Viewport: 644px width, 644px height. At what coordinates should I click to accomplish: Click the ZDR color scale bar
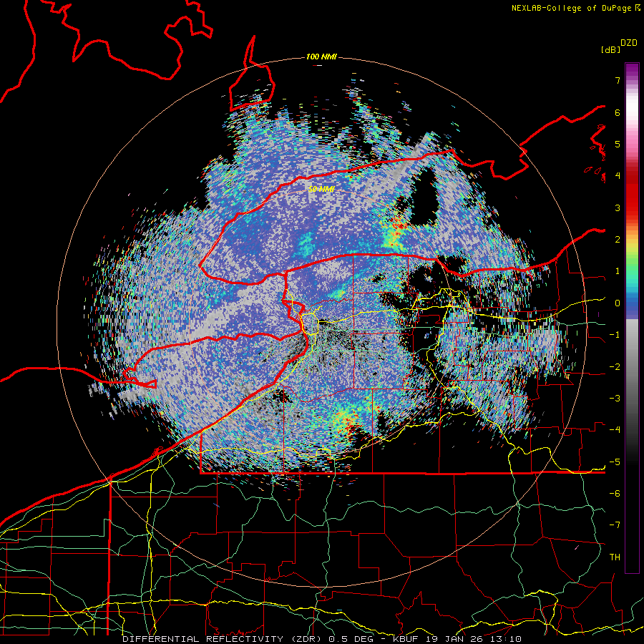632,318
